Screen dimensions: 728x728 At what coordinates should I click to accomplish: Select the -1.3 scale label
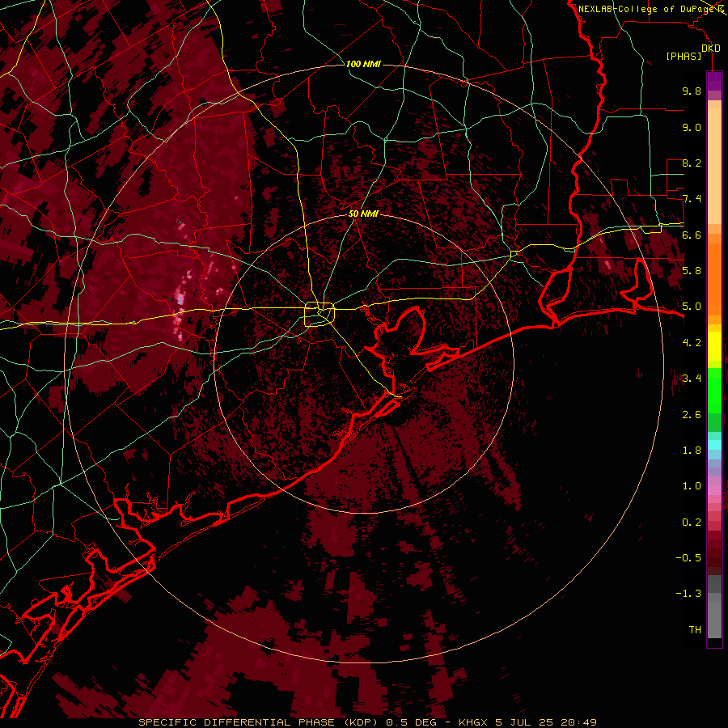[x=688, y=594]
